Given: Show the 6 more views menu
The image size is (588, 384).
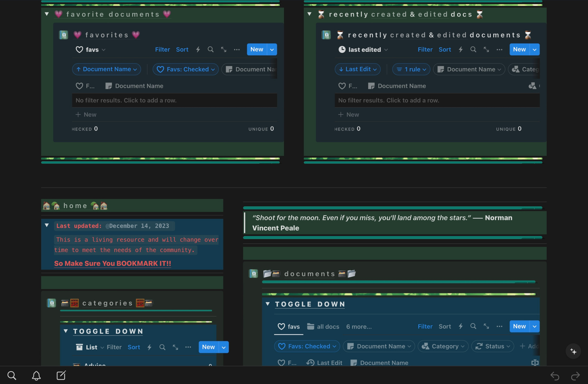Looking at the screenshot, I should (x=359, y=327).
